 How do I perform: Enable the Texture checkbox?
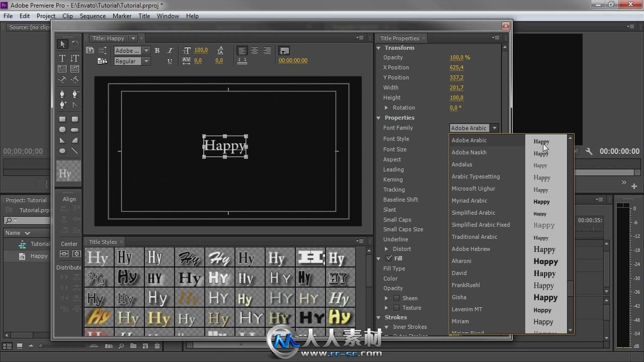[x=396, y=308]
